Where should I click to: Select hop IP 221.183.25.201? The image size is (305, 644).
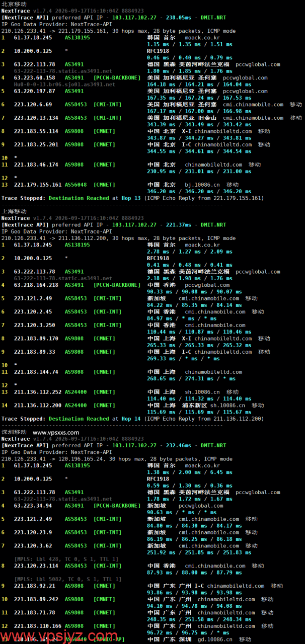coord(36,144)
